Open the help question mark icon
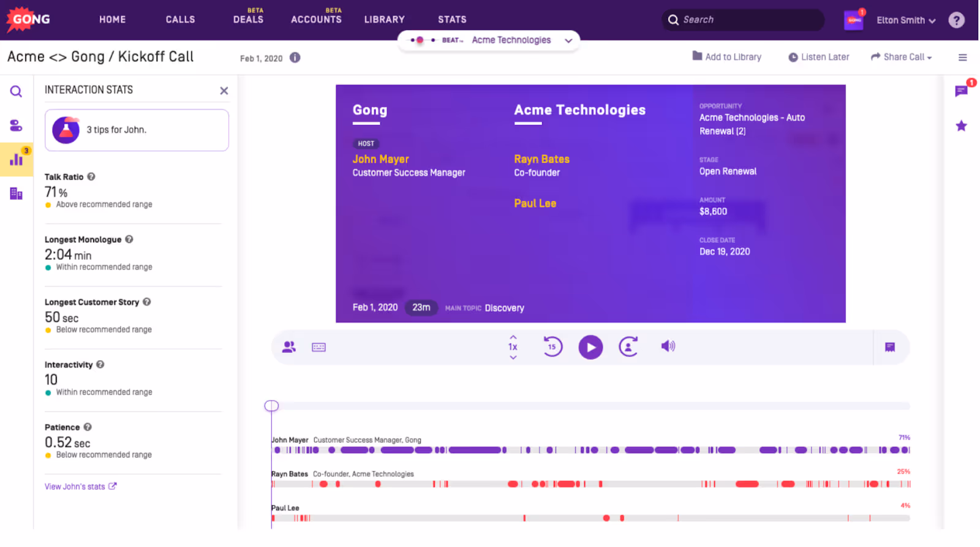 click(x=956, y=20)
